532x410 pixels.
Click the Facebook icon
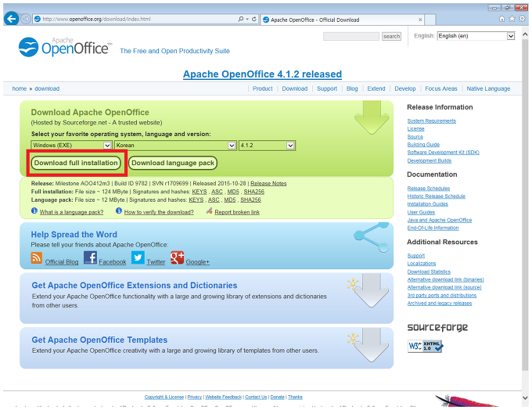pyautogui.click(x=90, y=257)
